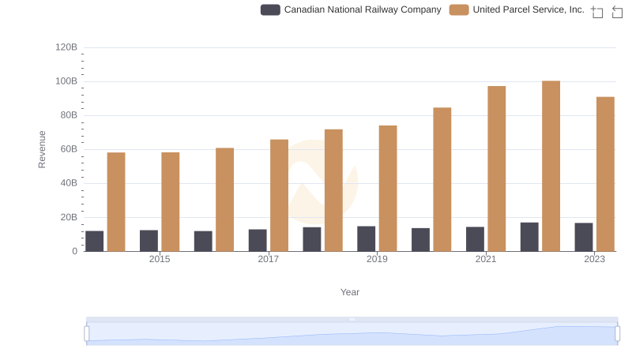Click the 2023 x-axis label
632x364 pixels.
[x=595, y=259]
